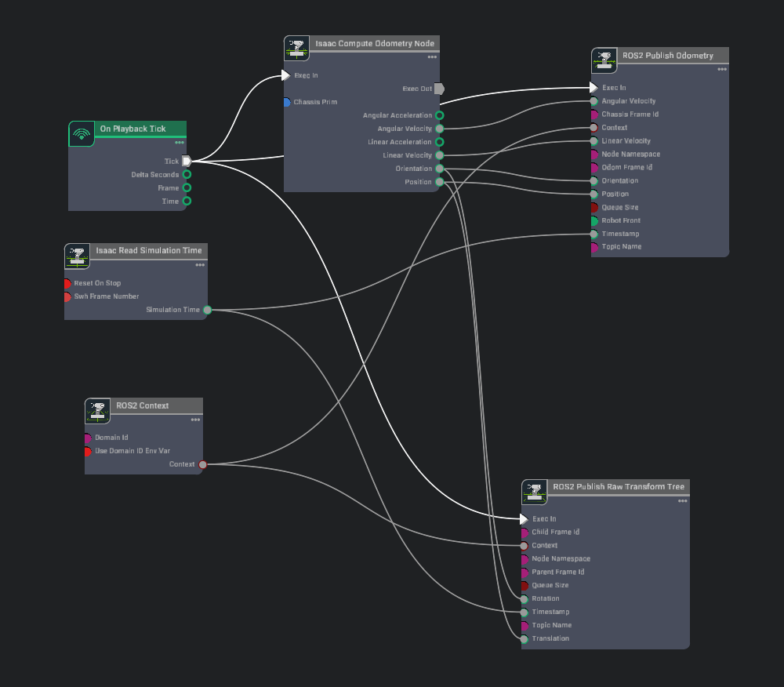Viewport: 784px width, 687px height.
Task: Click the Queue Size port on ROS2 Publish Odometry
Action: pos(594,208)
